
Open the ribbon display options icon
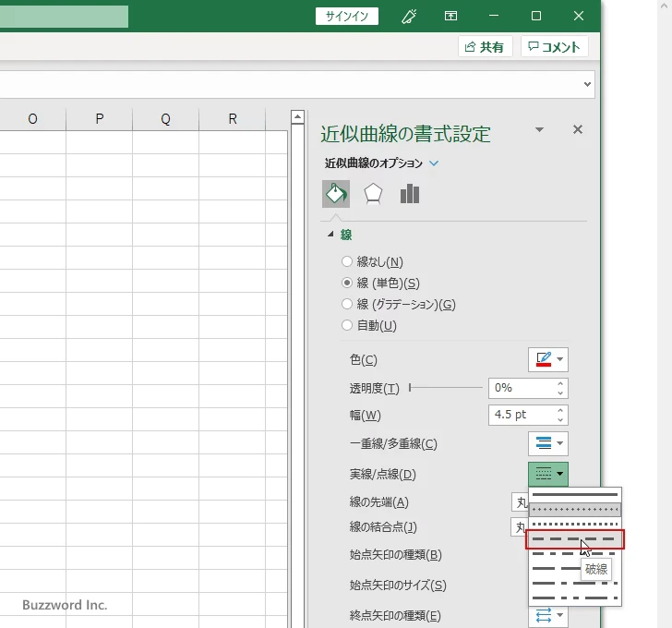pyautogui.click(x=450, y=17)
